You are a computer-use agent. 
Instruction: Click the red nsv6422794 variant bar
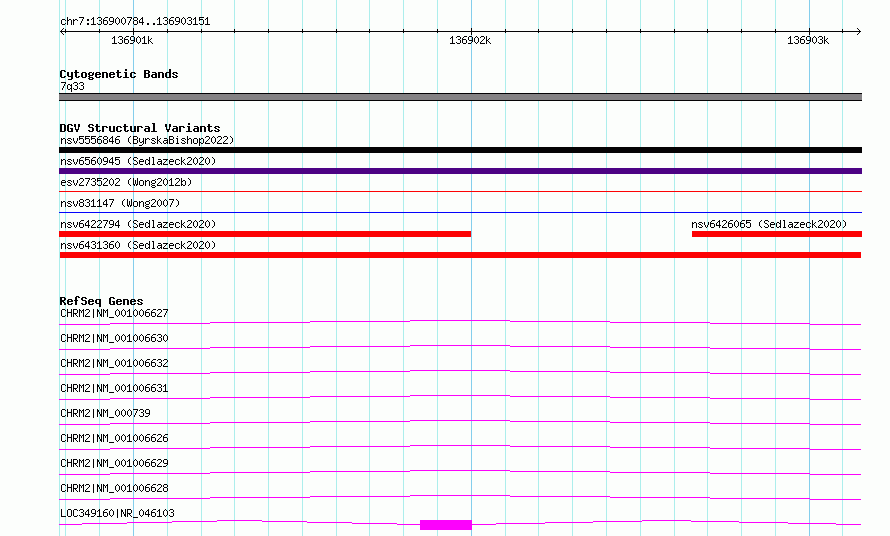tap(265, 234)
